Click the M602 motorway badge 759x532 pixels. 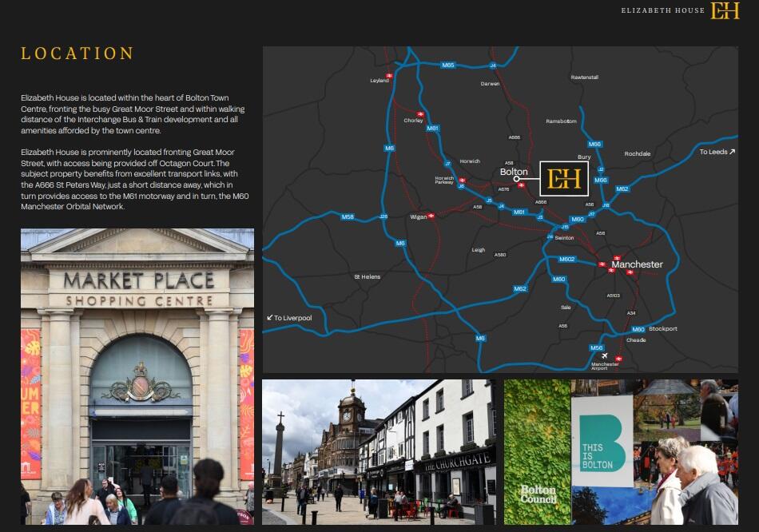(x=566, y=260)
